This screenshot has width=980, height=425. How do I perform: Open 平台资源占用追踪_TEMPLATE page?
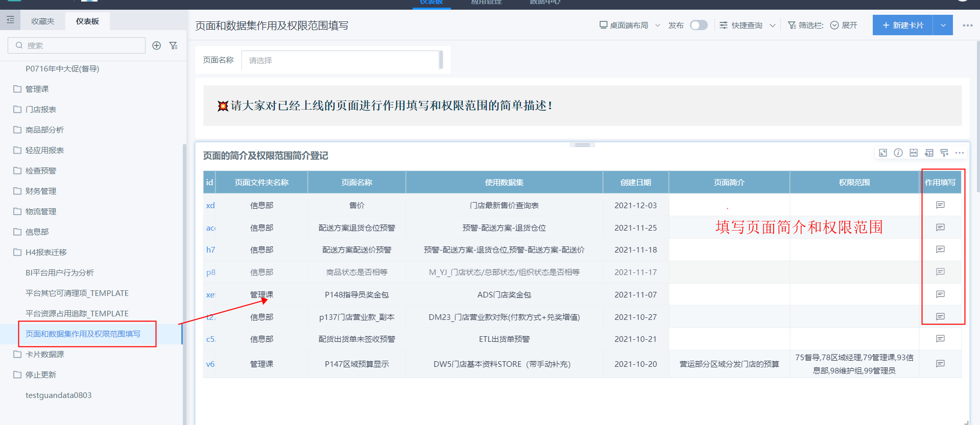click(77, 313)
